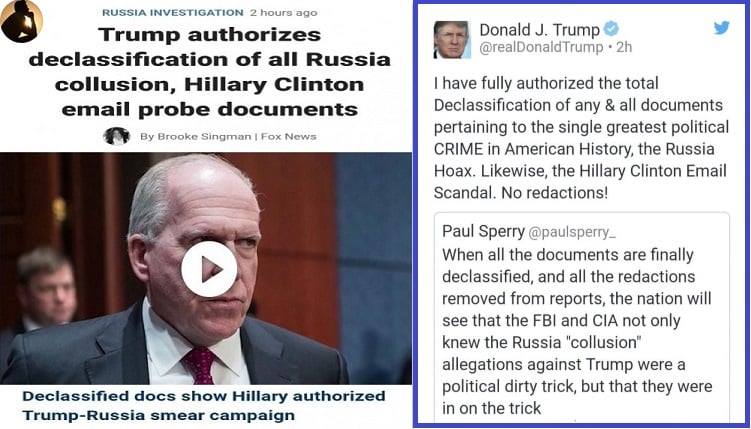Click the blue verified badge next to Donald J. Trump
Image resolution: width=751 pixels, height=429 pixels.
(611, 29)
